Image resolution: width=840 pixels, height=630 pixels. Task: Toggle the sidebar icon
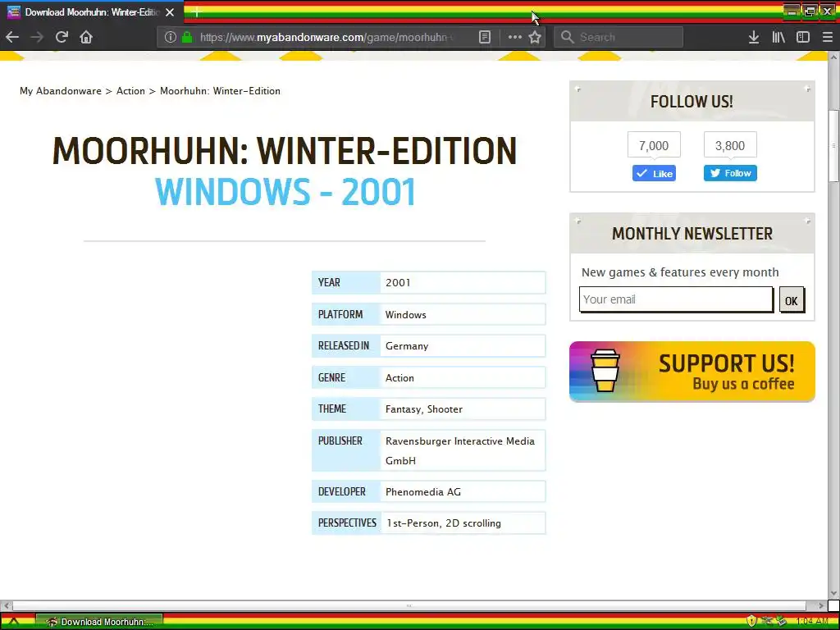pyautogui.click(x=802, y=37)
